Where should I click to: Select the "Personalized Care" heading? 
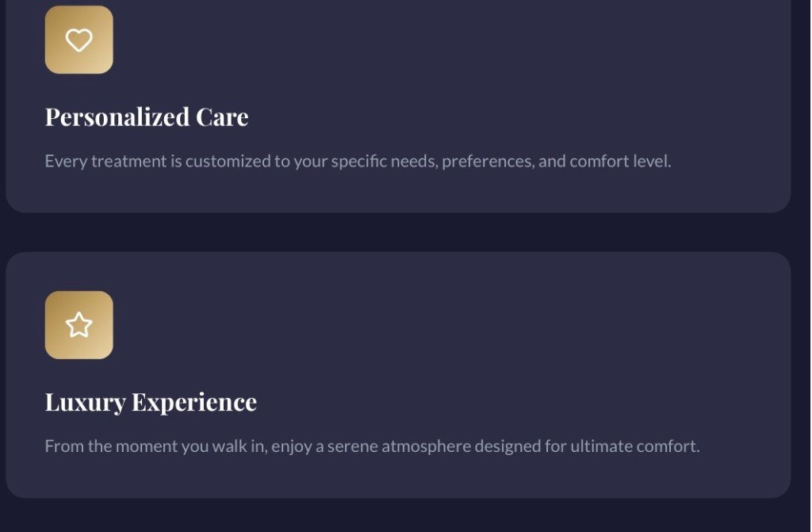(x=147, y=117)
